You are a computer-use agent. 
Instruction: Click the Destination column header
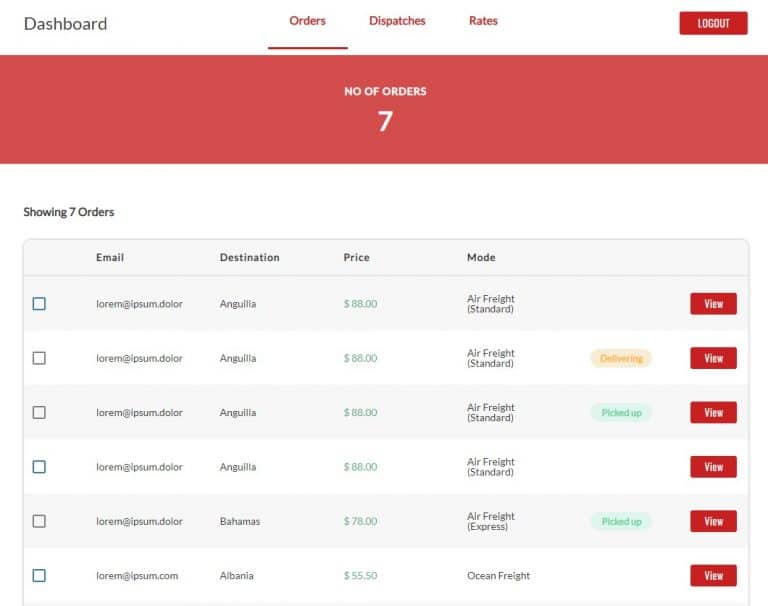(249, 258)
